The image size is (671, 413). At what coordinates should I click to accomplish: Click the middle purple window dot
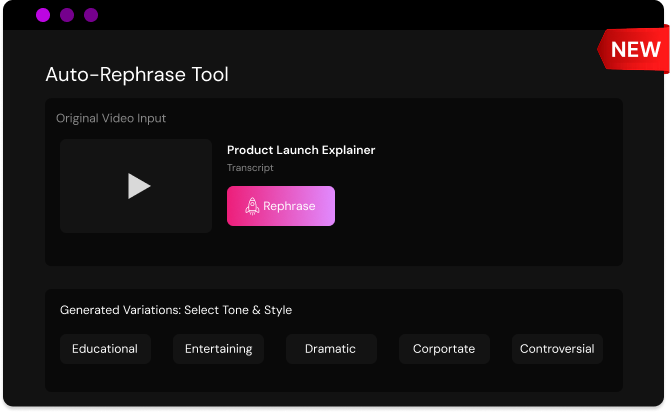(x=67, y=15)
